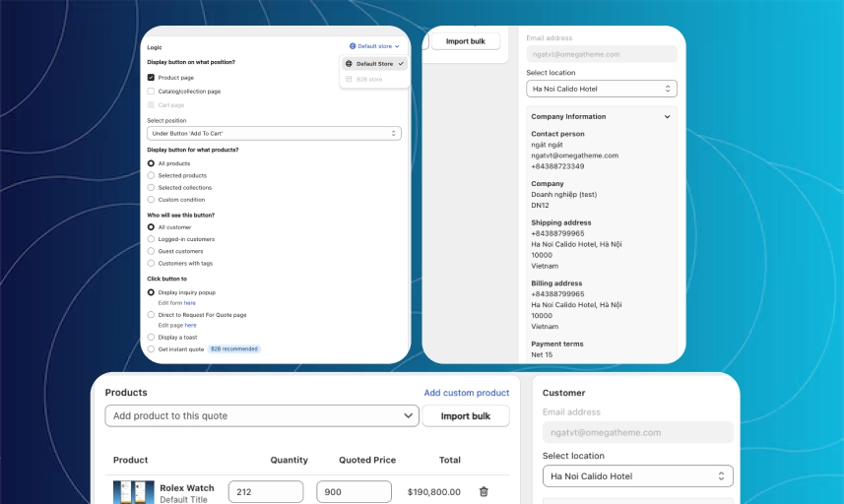Choose Logged-in customers radio button
Image resolution: width=844 pixels, height=504 pixels.
[151, 239]
